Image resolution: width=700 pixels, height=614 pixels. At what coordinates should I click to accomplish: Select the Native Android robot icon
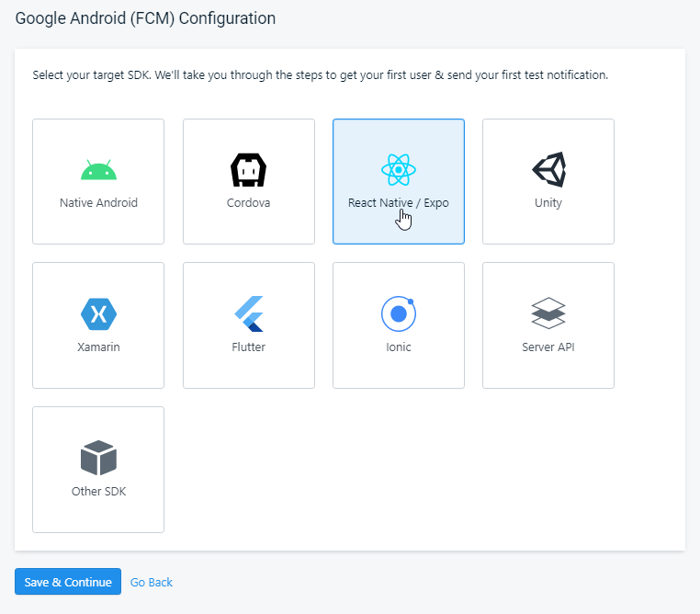click(98, 170)
